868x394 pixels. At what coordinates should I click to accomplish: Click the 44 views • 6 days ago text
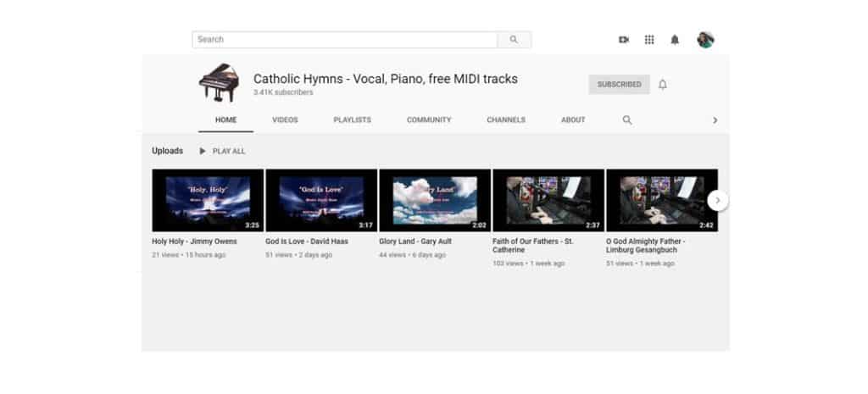413,255
